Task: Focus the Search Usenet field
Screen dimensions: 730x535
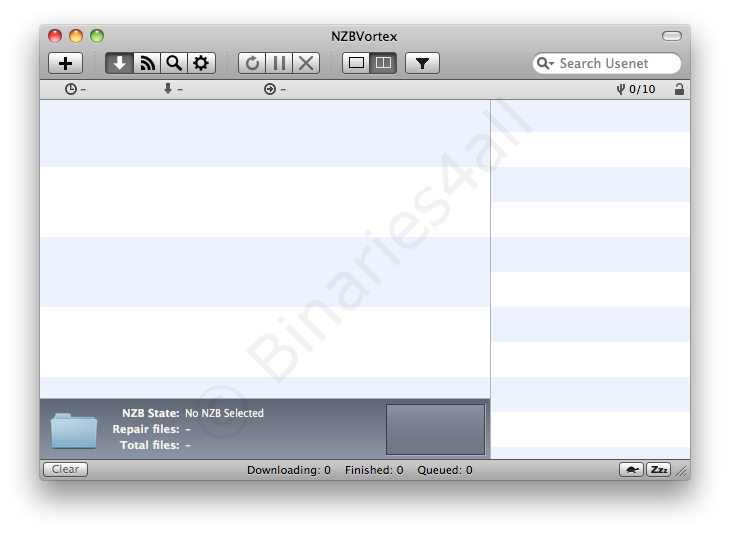Action: pyautogui.click(x=607, y=63)
